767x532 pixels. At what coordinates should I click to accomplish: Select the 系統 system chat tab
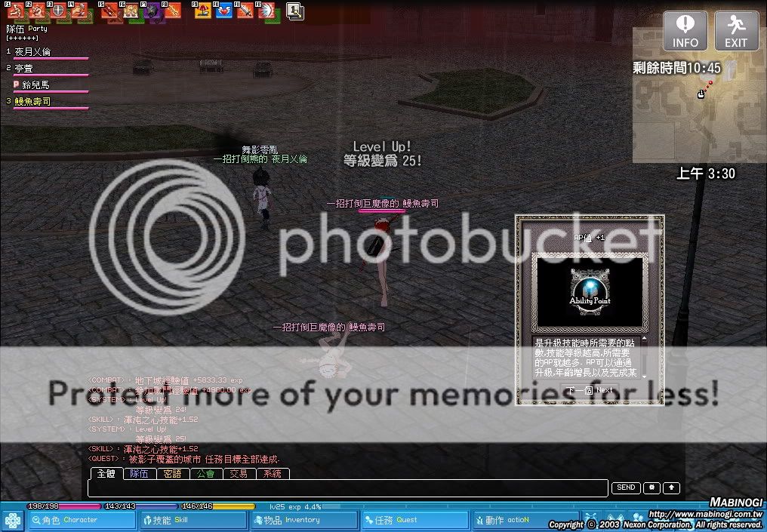click(x=273, y=474)
